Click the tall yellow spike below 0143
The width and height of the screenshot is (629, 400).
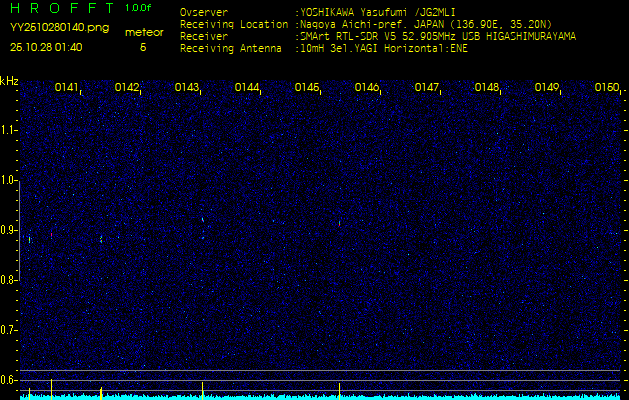pos(203,389)
